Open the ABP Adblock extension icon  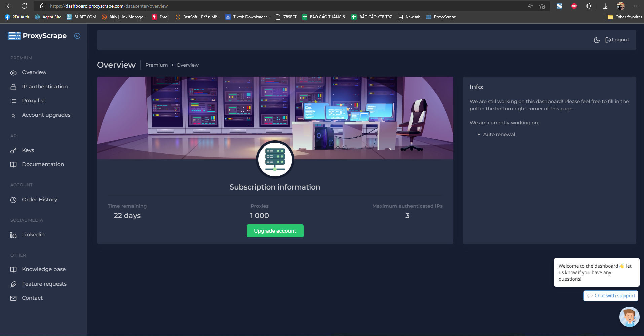pyautogui.click(x=574, y=6)
